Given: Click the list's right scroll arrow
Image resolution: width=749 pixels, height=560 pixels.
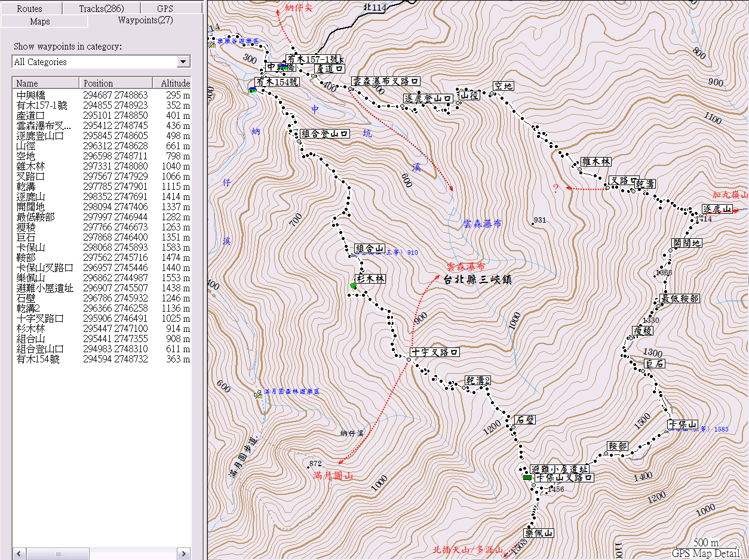Looking at the screenshot, I should 184,553.
